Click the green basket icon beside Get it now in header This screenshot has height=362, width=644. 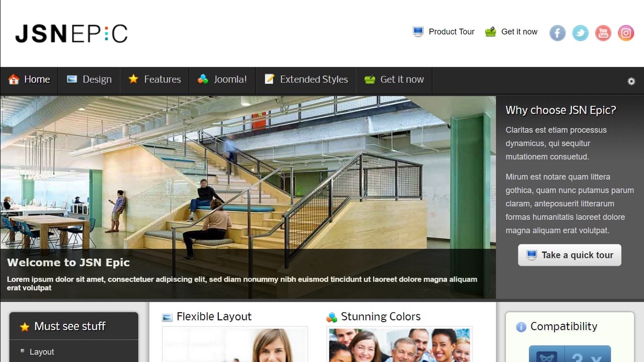coord(491,32)
